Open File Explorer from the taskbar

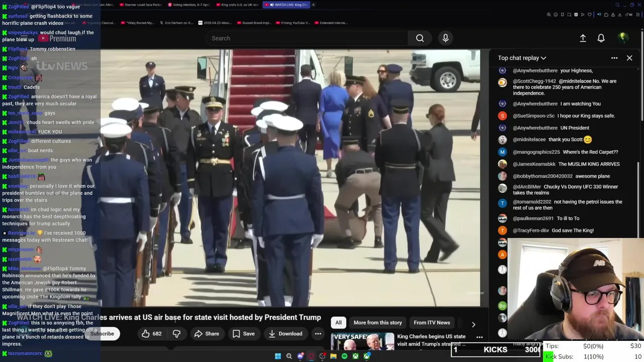(333, 356)
